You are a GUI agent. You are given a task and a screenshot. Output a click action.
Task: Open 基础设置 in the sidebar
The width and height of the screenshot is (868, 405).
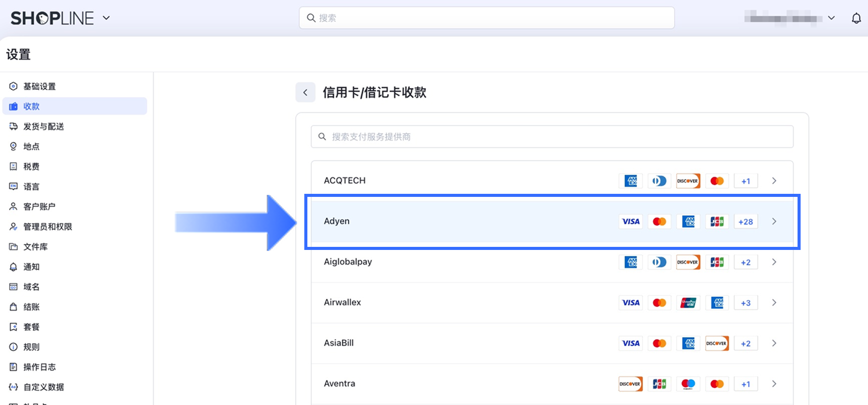coord(75,86)
